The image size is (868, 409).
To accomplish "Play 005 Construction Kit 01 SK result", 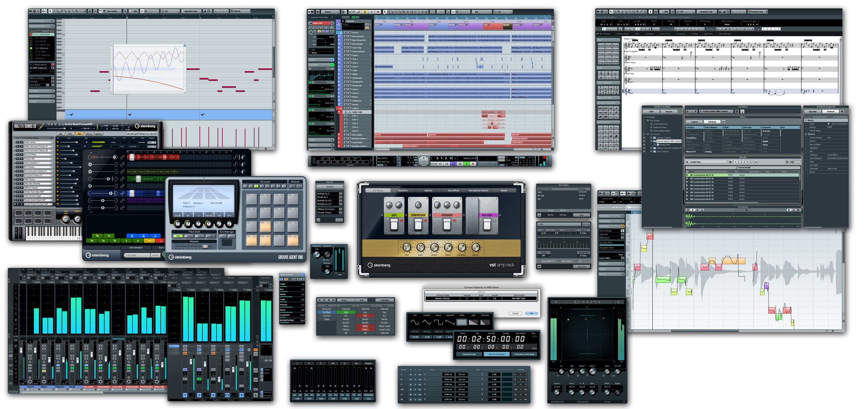I will click(x=687, y=189).
